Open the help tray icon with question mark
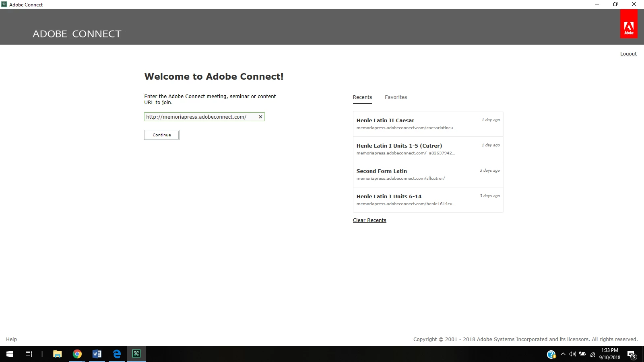Screen dimensions: 644x362 tap(551, 354)
